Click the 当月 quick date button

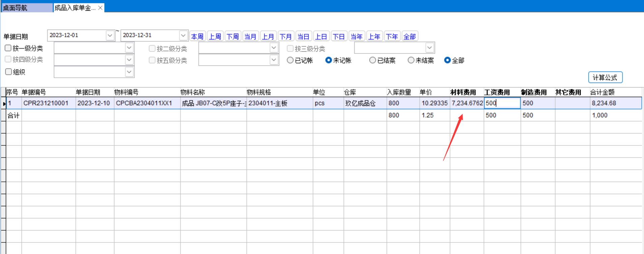click(250, 36)
